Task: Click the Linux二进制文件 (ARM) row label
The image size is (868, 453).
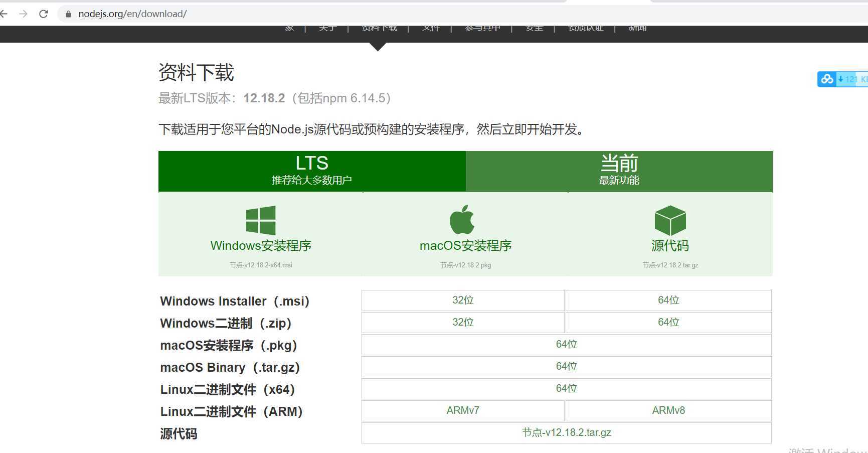Action: (x=232, y=411)
